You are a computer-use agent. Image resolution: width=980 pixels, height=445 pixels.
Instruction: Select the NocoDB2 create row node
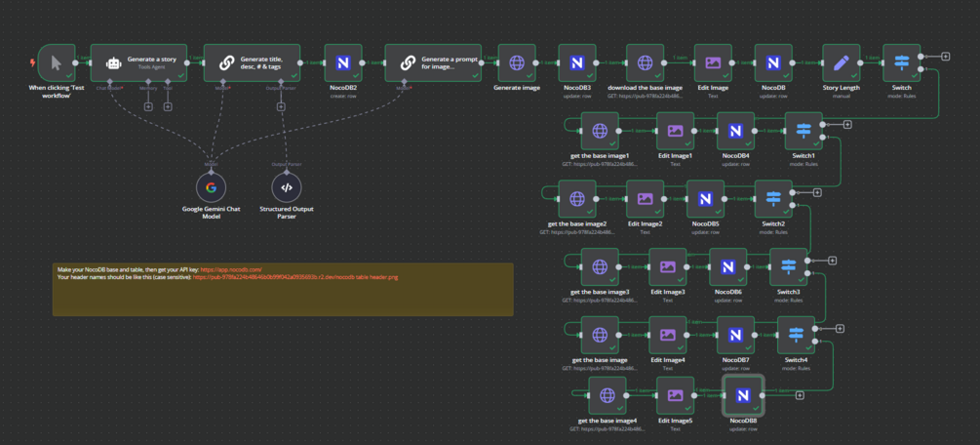343,62
